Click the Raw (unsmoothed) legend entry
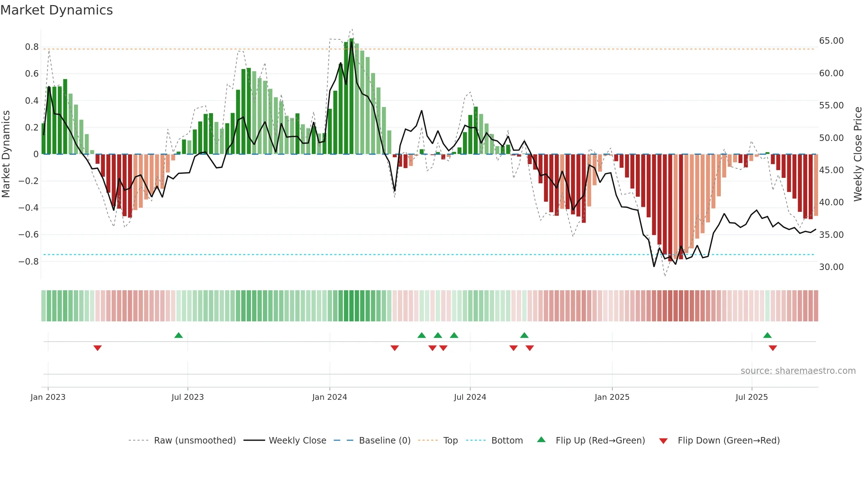 [182, 440]
